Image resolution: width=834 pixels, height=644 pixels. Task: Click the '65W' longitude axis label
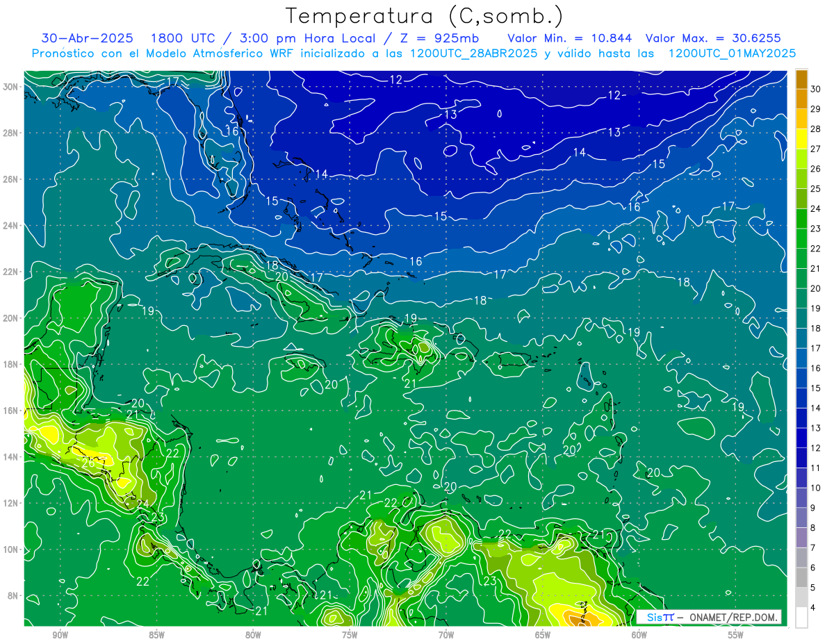(x=542, y=635)
